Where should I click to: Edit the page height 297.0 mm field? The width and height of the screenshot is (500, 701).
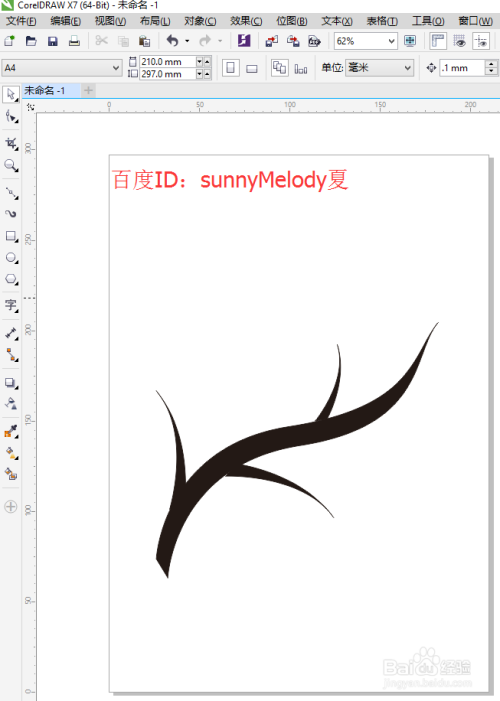click(167, 74)
